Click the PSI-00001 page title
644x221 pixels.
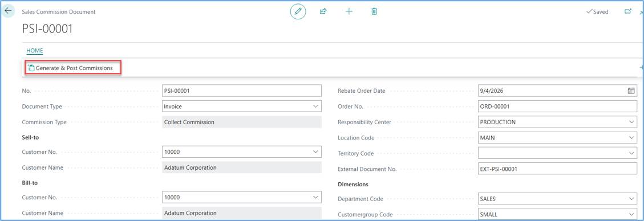[x=47, y=28]
